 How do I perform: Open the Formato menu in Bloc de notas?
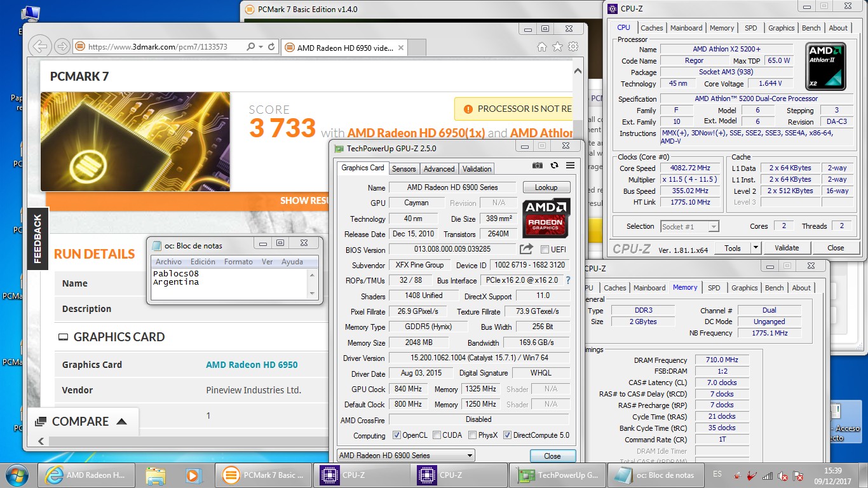point(238,262)
